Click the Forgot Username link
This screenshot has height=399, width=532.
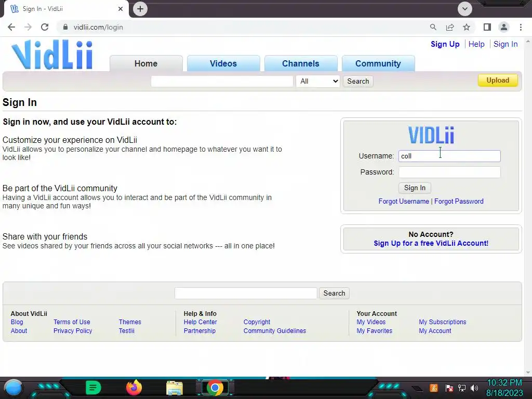[404, 201]
